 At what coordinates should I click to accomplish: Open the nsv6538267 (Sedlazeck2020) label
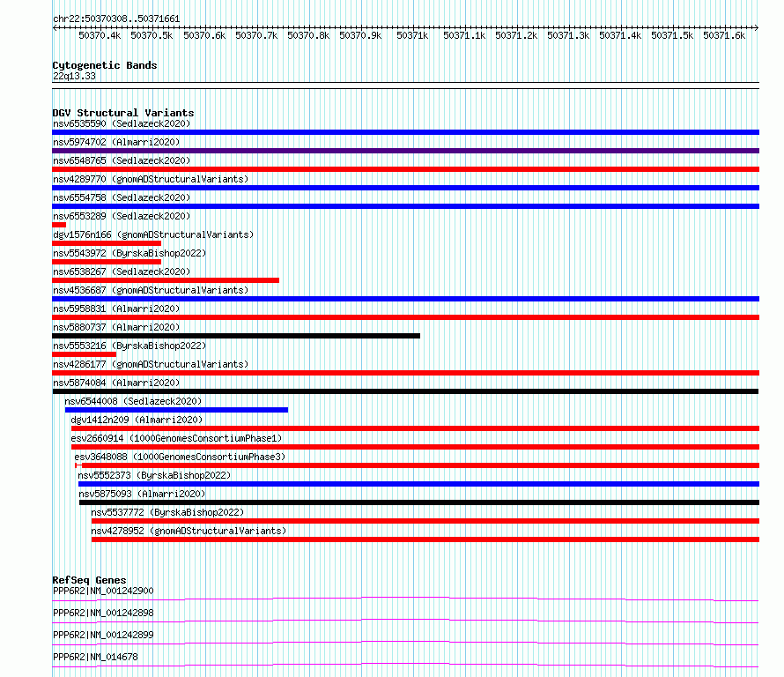tap(122, 272)
